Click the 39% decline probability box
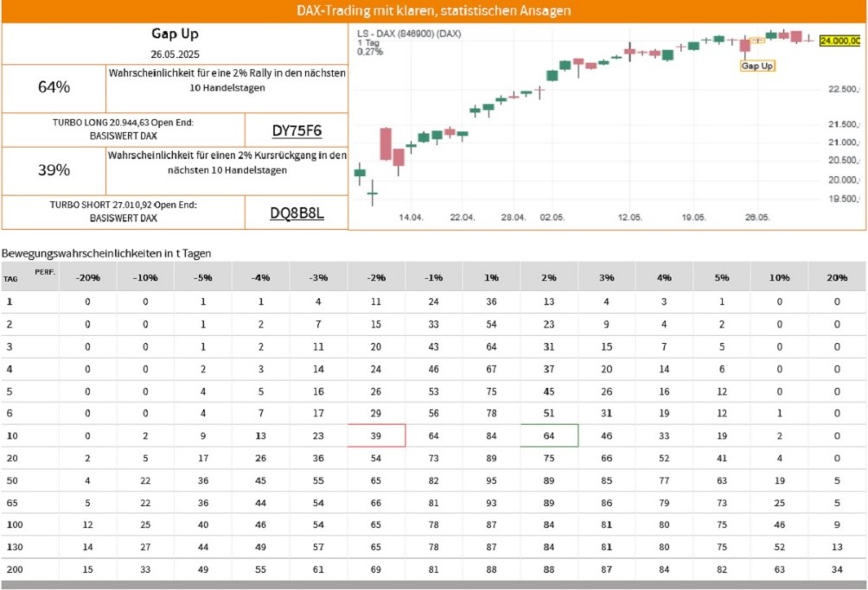Screen dimensions: 868x590 [x=54, y=170]
